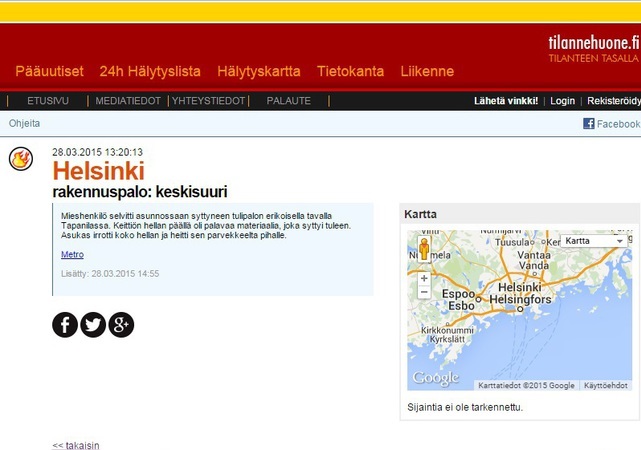Go back via the takaisin link
Viewport: 641px width, 450px height.
pos(76,445)
